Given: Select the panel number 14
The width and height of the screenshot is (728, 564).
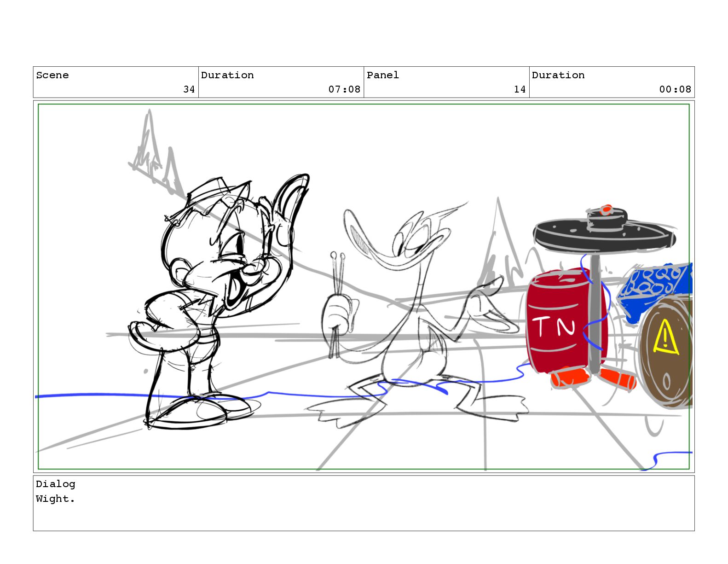Looking at the screenshot, I should [520, 89].
